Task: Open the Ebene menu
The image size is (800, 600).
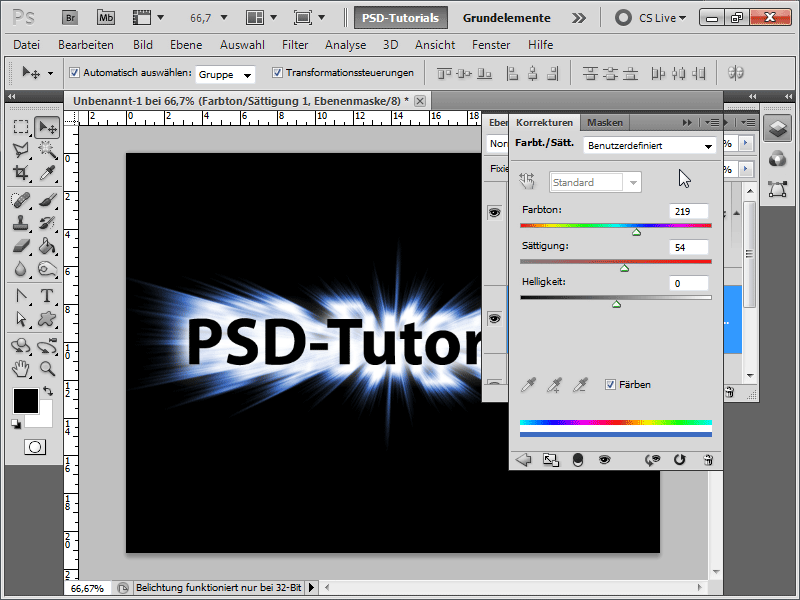Action: pyautogui.click(x=186, y=45)
